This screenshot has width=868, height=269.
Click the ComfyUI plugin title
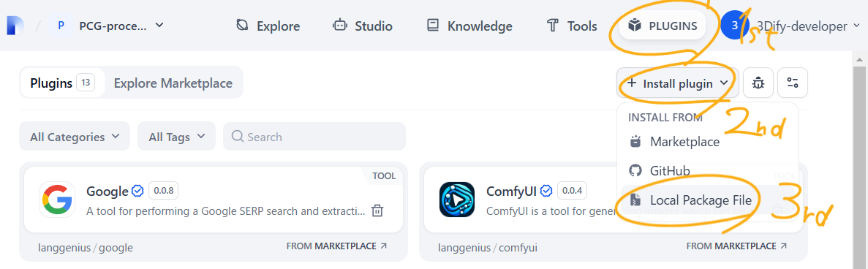click(x=511, y=192)
